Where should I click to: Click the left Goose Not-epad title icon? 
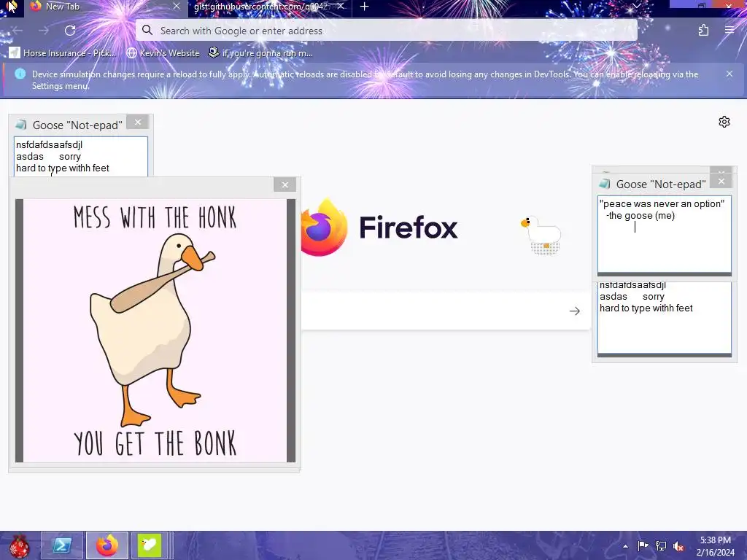pos(21,125)
